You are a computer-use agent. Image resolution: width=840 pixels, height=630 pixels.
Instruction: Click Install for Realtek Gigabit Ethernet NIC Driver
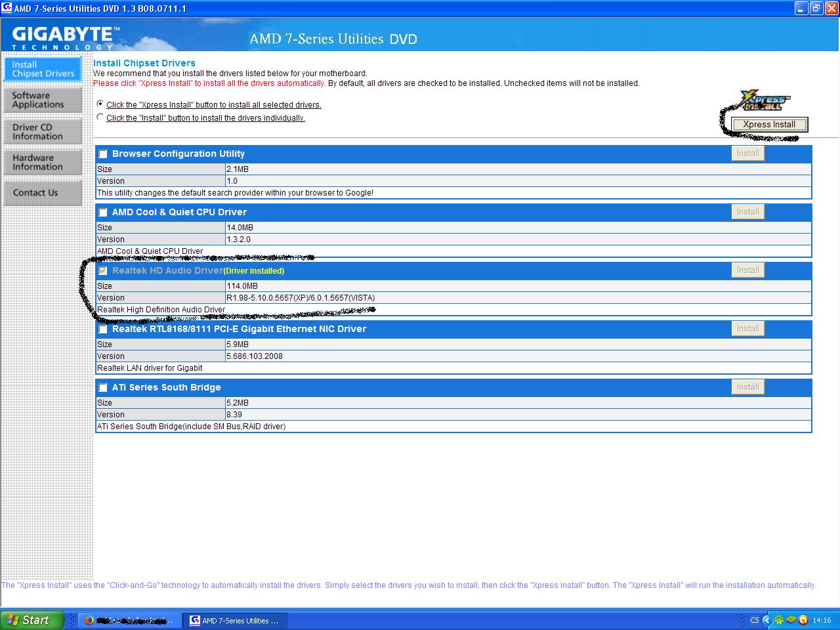click(747, 328)
